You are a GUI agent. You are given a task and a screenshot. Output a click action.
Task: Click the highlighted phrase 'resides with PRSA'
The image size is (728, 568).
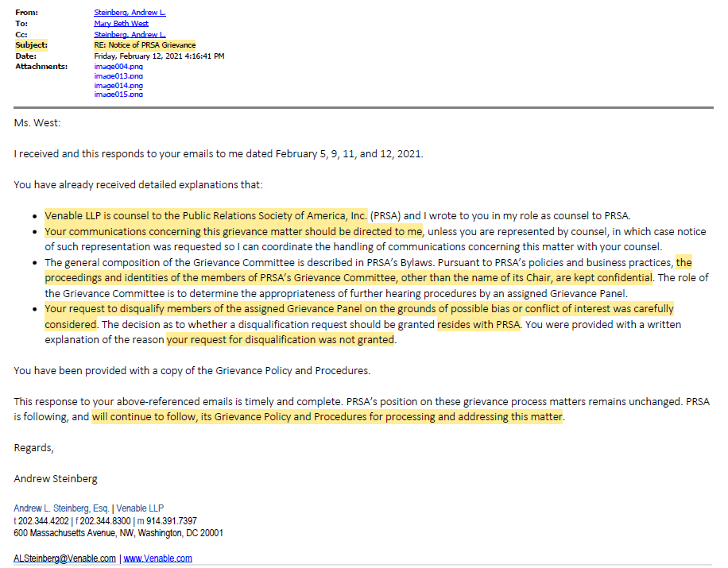tap(478, 324)
